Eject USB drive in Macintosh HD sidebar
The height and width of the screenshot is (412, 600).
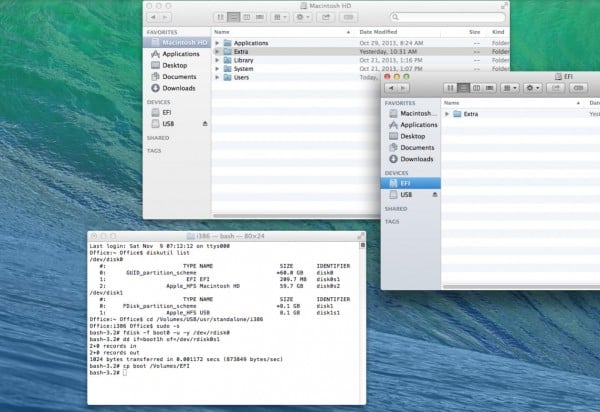(205, 123)
